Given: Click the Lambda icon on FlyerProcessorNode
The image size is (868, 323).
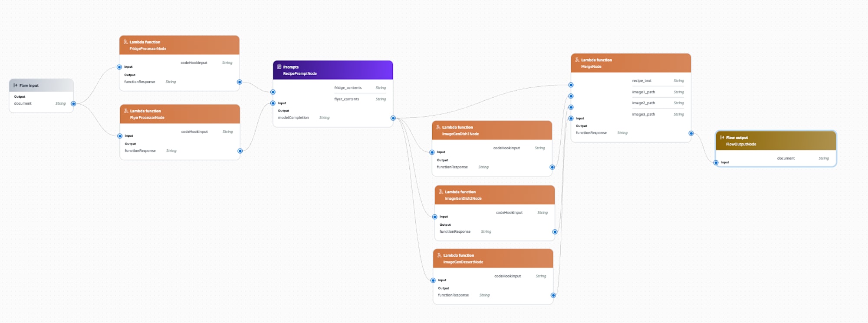Looking at the screenshot, I should pos(126,111).
